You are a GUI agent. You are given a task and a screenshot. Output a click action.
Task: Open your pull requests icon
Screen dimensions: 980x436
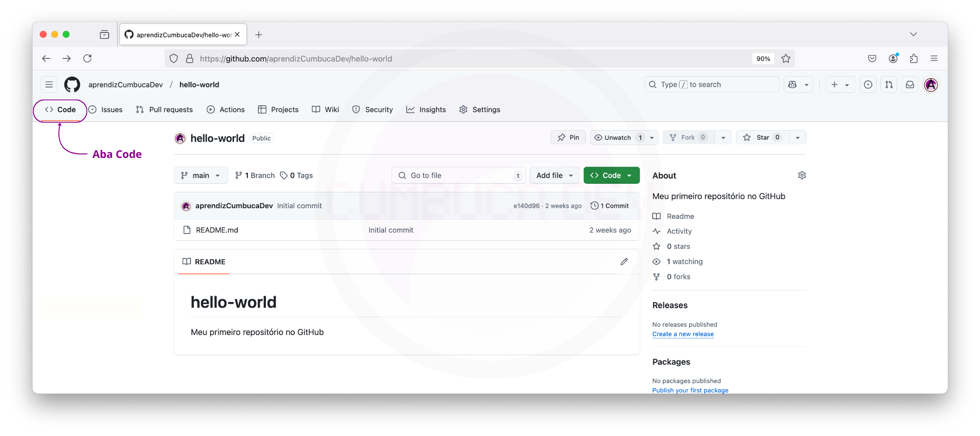[889, 84]
